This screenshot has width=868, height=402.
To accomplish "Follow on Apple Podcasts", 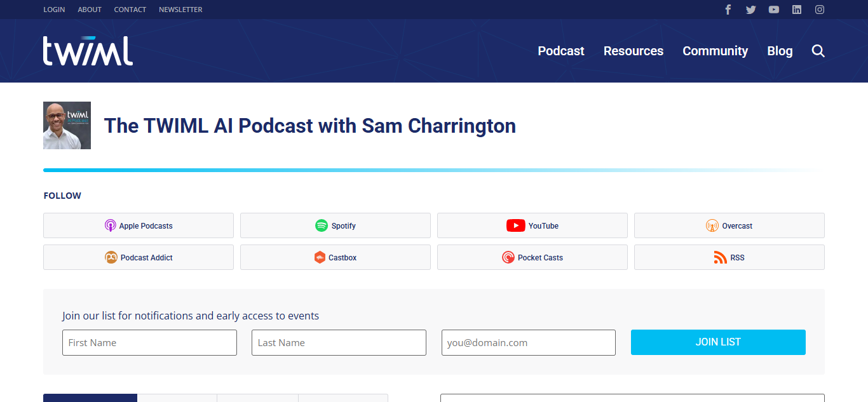I will click(x=139, y=225).
